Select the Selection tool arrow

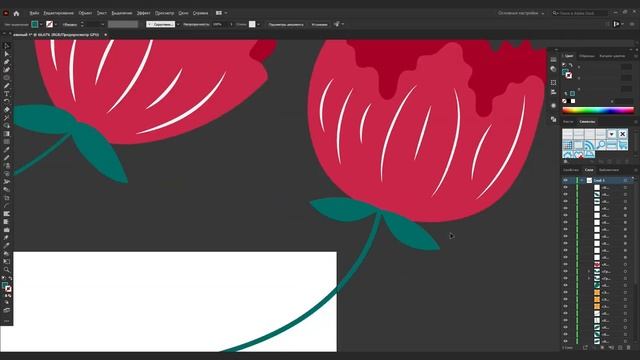[x=7, y=46]
